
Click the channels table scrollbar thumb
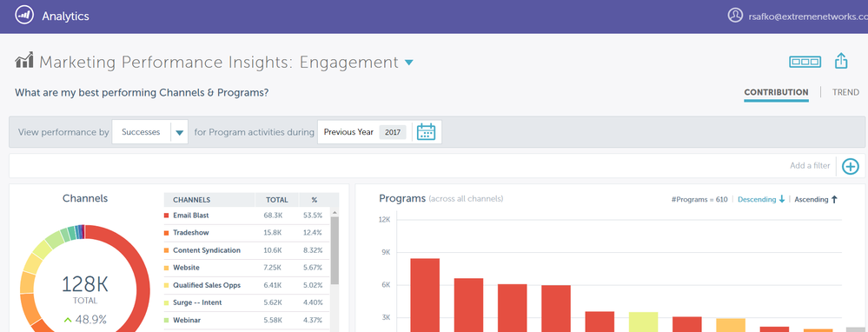tap(335, 250)
